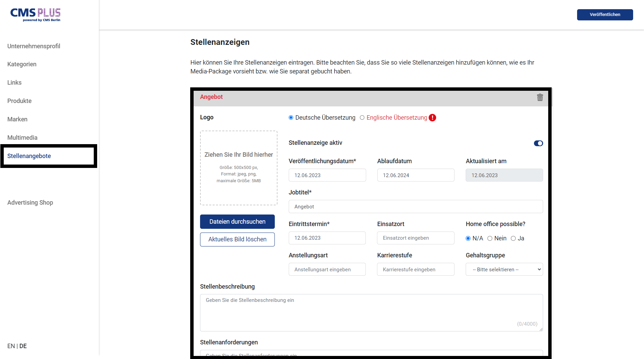This screenshot has width=644, height=359.
Task: Go to Kategorien in the sidebar
Action: point(22,64)
